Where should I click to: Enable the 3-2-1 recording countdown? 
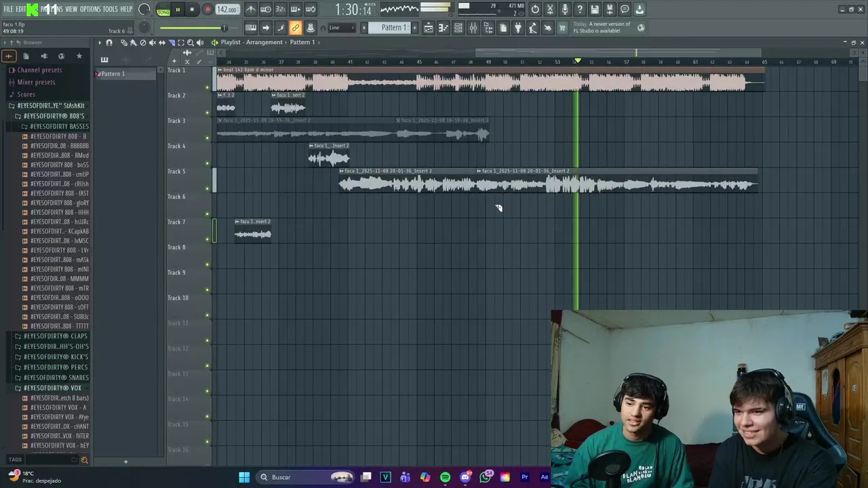[x=281, y=9]
